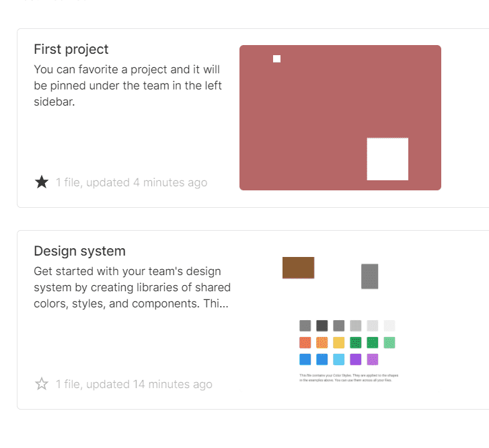This screenshot has width=489, height=448.
Task: Click '1 file, updated 4 minutes ago'
Action: pos(131,182)
